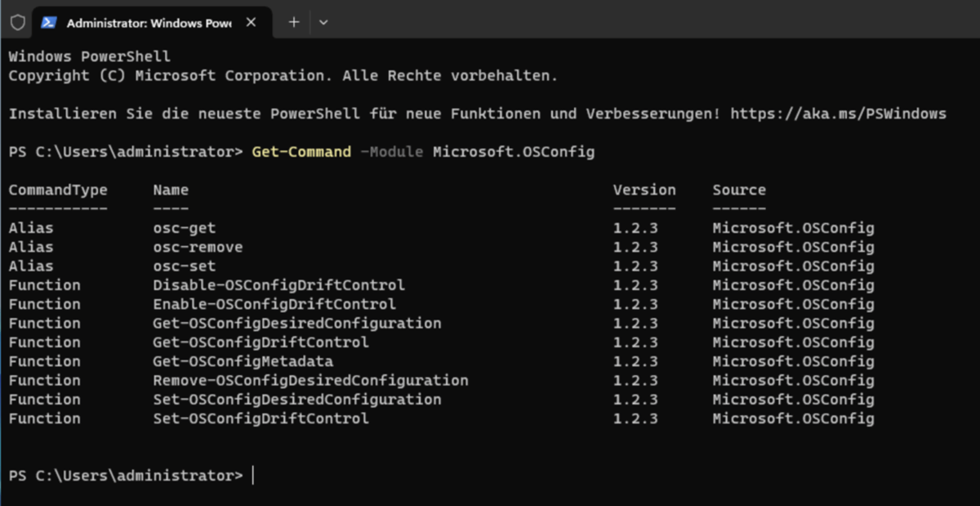Open the new tab dropdown chevron
This screenshot has height=506, width=980.
(x=323, y=22)
